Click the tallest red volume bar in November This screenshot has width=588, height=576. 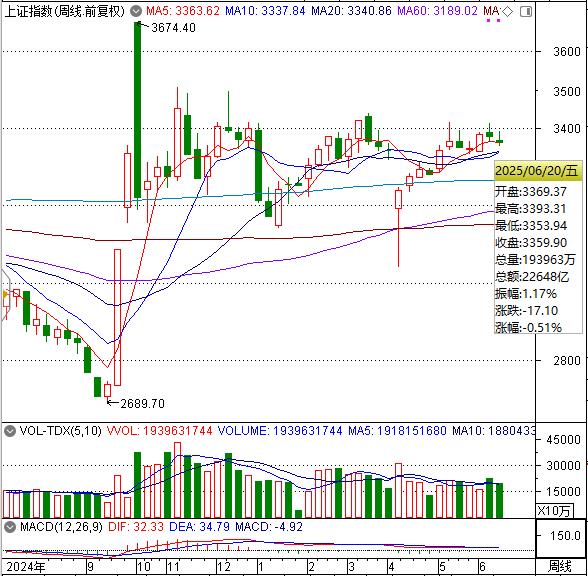[177, 480]
